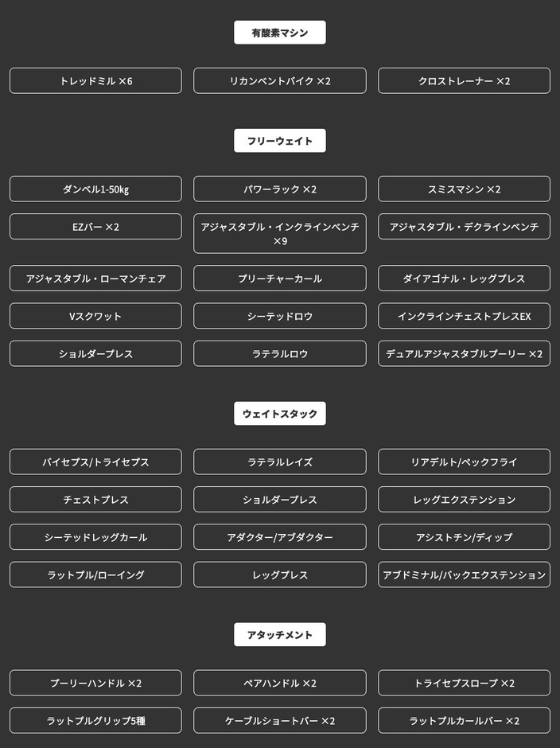Screen dimensions: 560x748
Task: Click the パワーラック ×2 box
Action: tap(280, 189)
